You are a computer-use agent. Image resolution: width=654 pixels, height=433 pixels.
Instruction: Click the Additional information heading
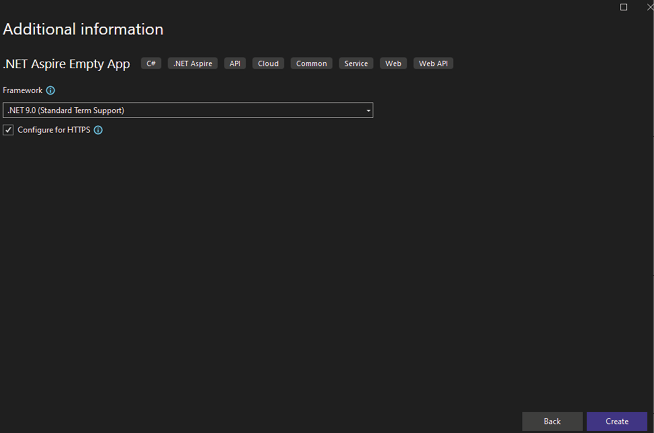(83, 29)
